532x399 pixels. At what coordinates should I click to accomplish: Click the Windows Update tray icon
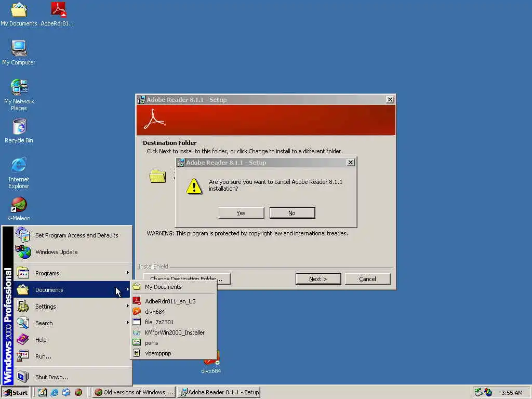point(488,392)
